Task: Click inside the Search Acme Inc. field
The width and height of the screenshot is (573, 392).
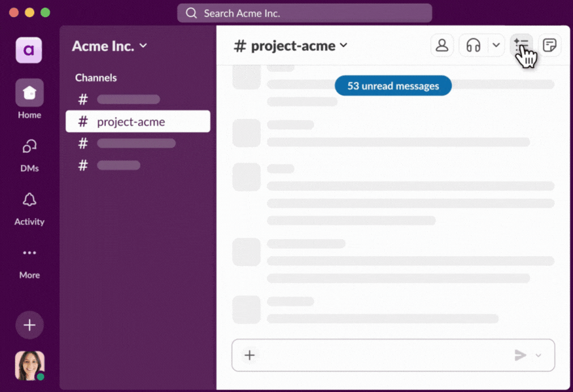Action: [x=304, y=12]
